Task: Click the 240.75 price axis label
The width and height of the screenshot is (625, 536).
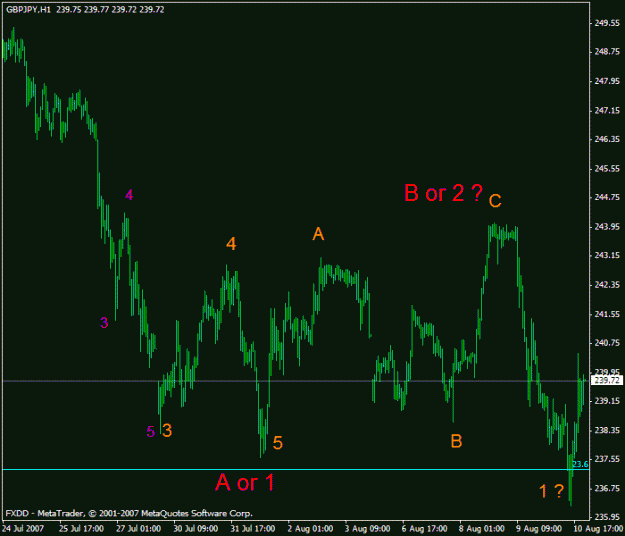Action: coord(607,343)
